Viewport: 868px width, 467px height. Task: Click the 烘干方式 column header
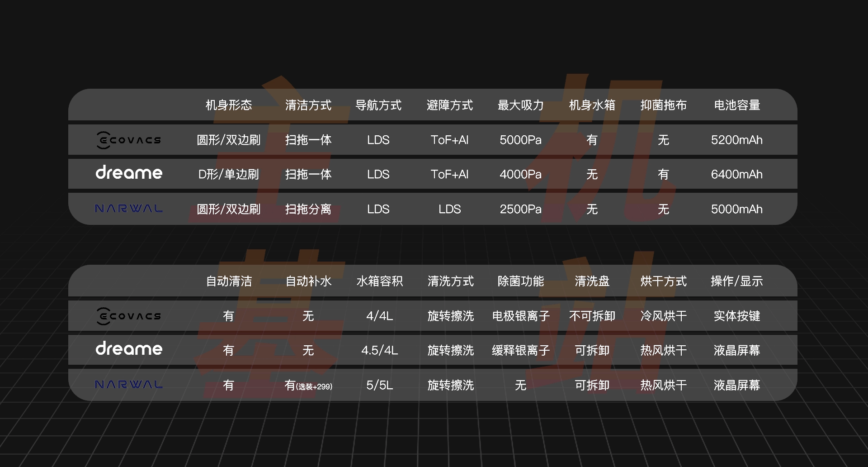pyautogui.click(x=664, y=281)
